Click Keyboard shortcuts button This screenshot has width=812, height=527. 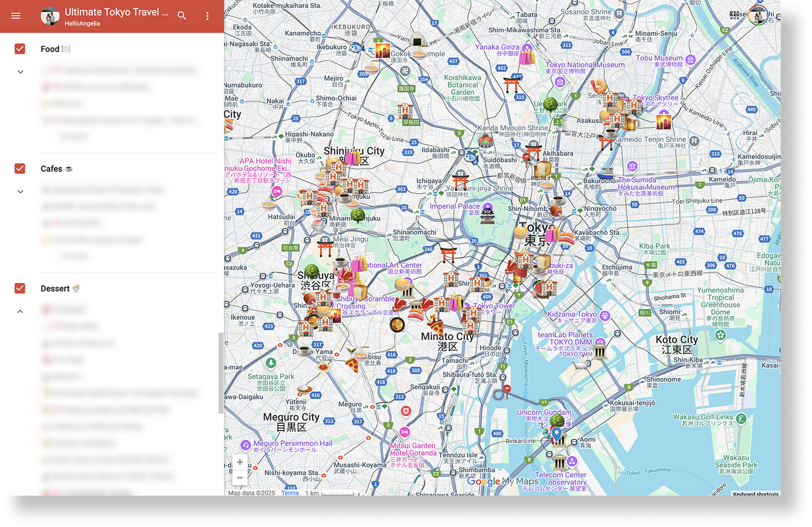(755, 493)
